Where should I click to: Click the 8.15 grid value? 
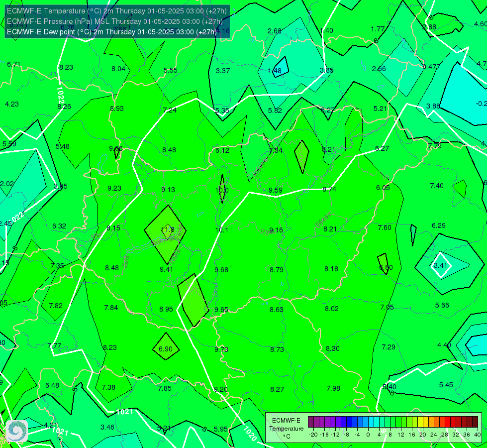113,228
